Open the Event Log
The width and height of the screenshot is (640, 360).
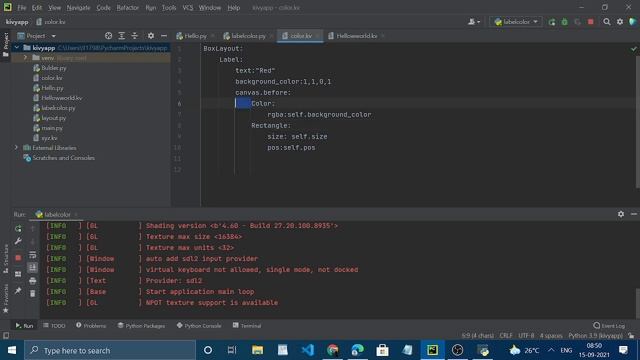[x=609, y=326]
